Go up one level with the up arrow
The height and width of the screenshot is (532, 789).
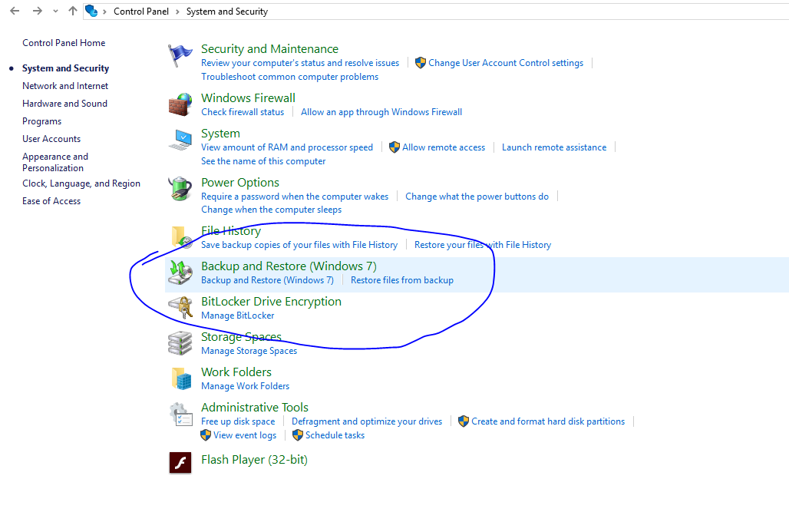(73, 11)
